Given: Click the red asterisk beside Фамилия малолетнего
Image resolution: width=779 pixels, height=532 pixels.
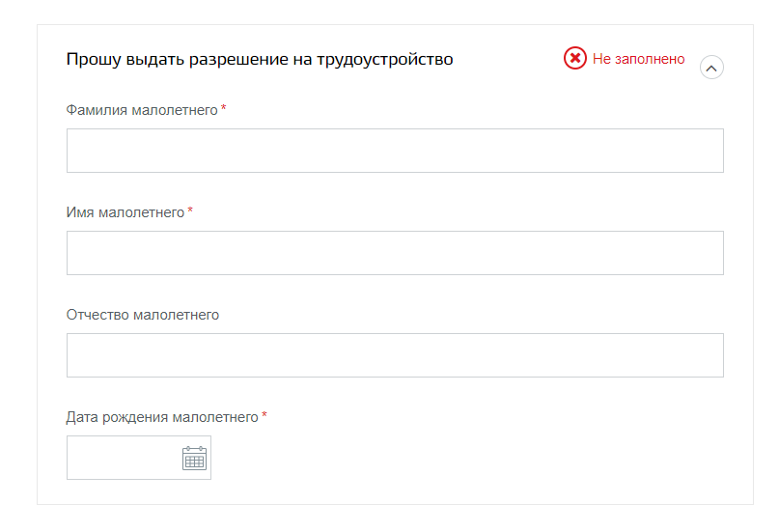Looking at the screenshot, I should click(224, 107).
